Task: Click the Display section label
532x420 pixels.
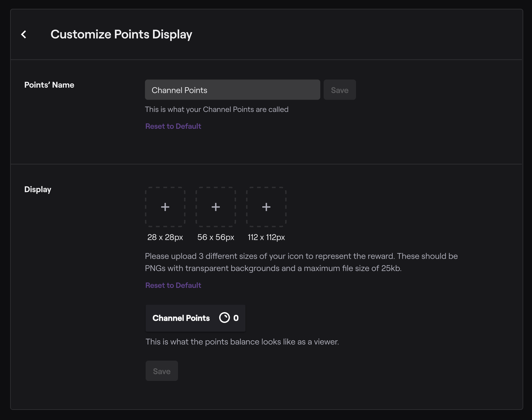Action: 38,189
